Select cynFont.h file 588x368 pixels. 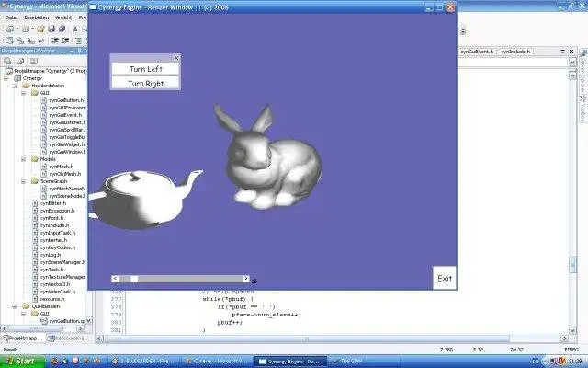pyautogui.click(x=51, y=218)
